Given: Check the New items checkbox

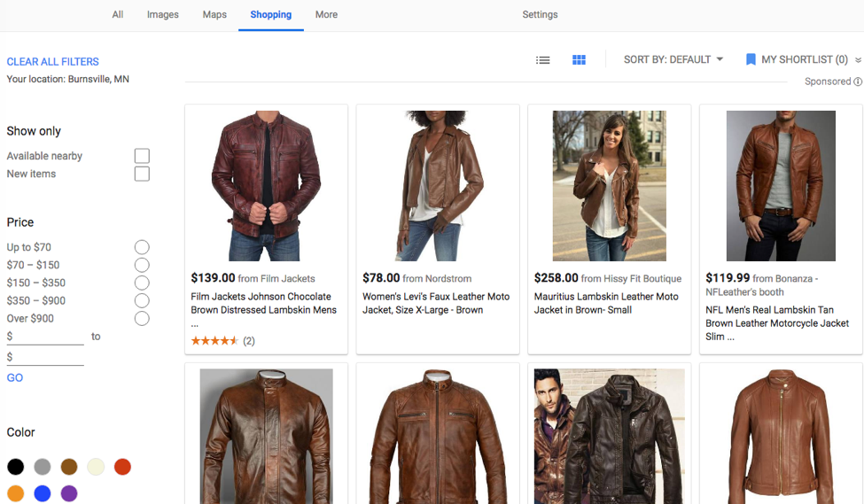Looking at the screenshot, I should pos(142,174).
